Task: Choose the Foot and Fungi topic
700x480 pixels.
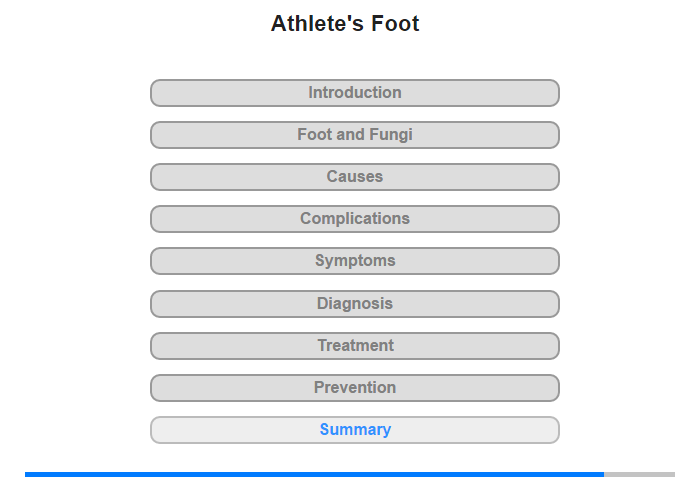Action: click(355, 135)
